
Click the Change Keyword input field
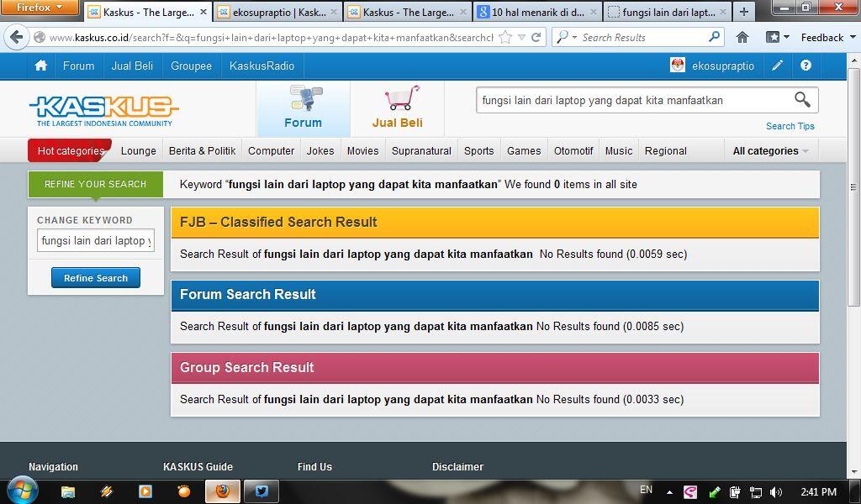pyautogui.click(x=96, y=240)
